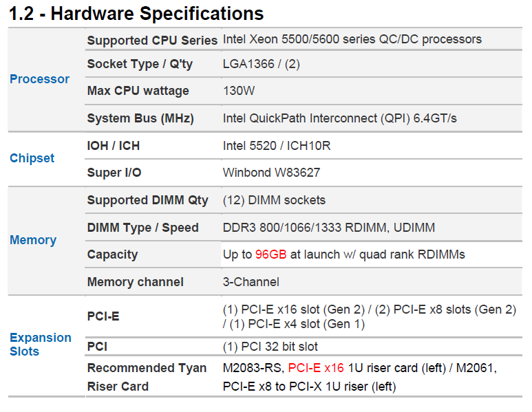Screen dimensions: 532x412
Task: Click the red 96GB capacity text
Action: point(270,254)
